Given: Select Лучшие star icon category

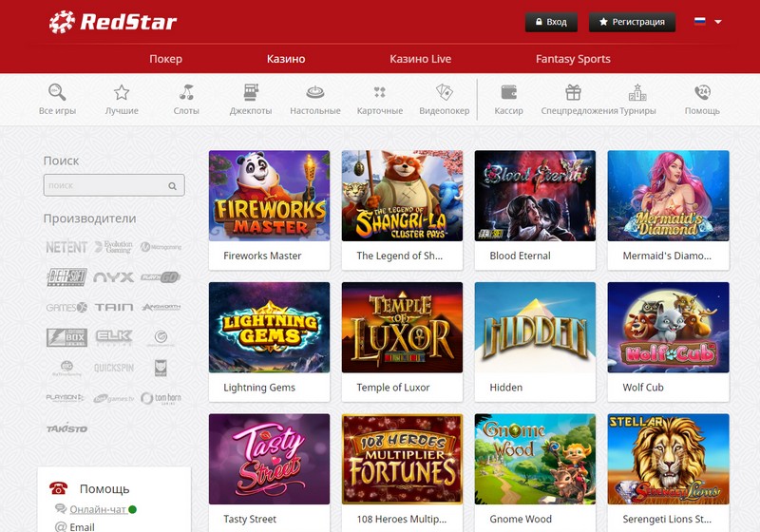Looking at the screenshot, I should pyautogui.click(x=122, y=100).
